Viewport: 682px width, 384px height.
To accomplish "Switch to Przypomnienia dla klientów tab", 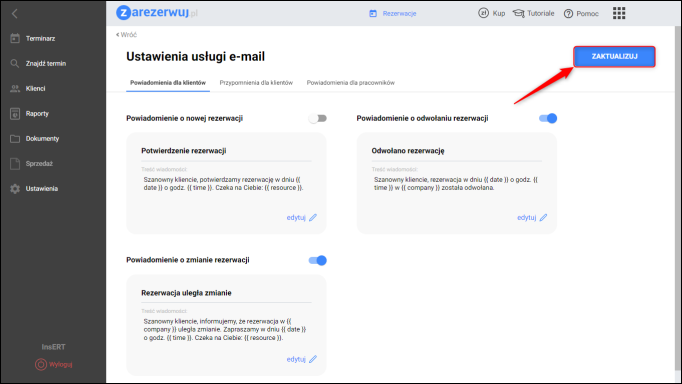I will coord(256,83).
